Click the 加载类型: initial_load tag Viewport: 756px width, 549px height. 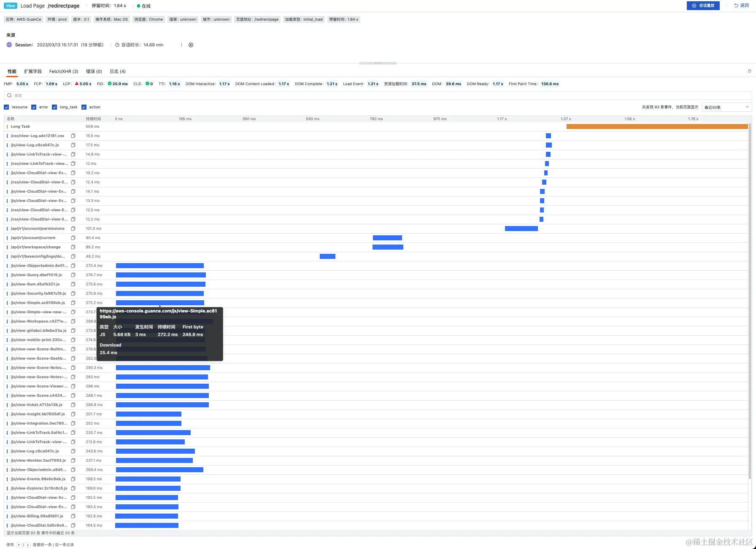click(304, 19)
